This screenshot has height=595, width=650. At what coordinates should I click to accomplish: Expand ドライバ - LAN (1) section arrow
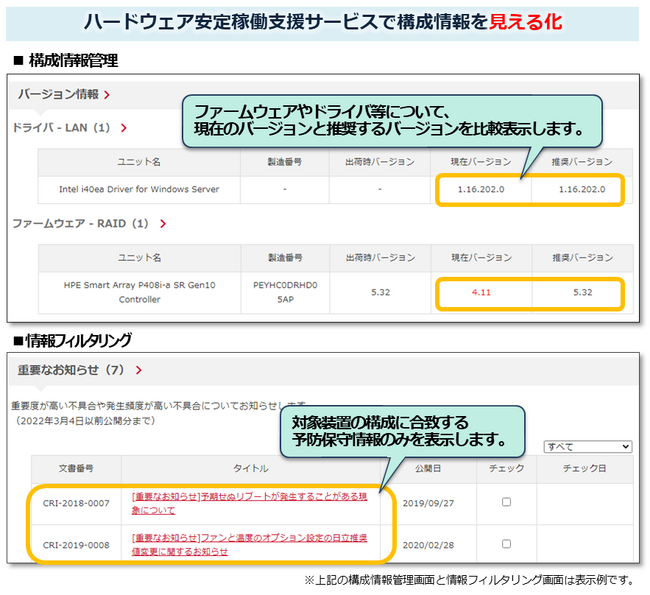pyautogui.click(x=124, y=128)
